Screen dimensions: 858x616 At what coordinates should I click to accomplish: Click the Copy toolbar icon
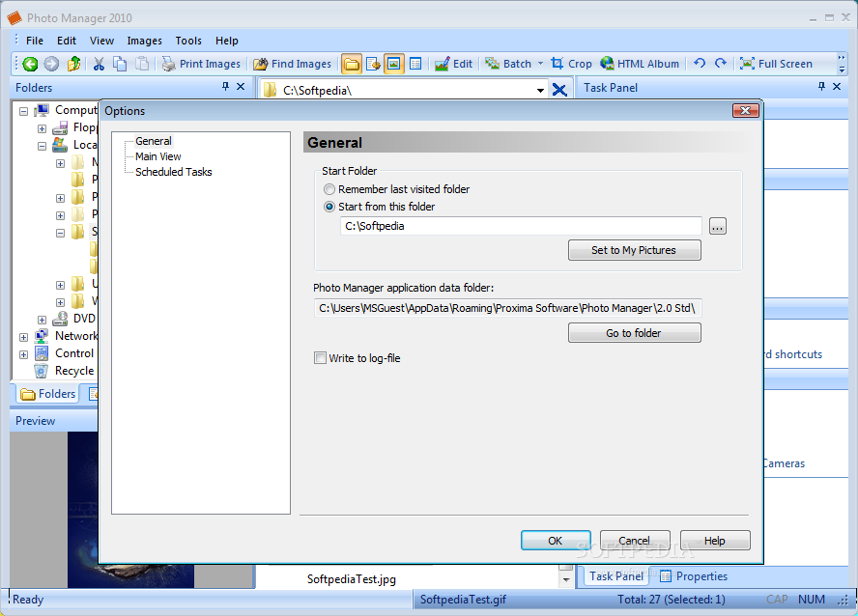[x=120, y=64]
